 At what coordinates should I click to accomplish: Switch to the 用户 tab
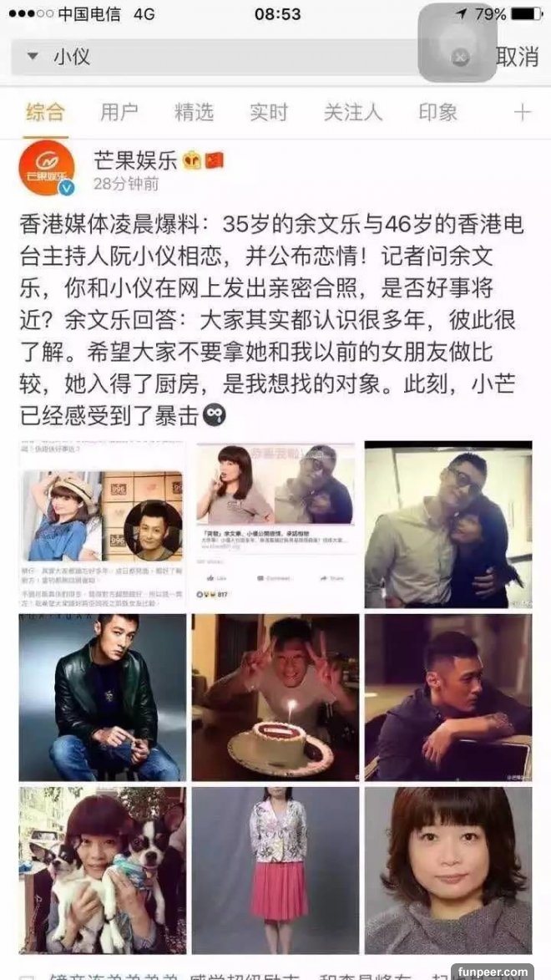point(119,113)
